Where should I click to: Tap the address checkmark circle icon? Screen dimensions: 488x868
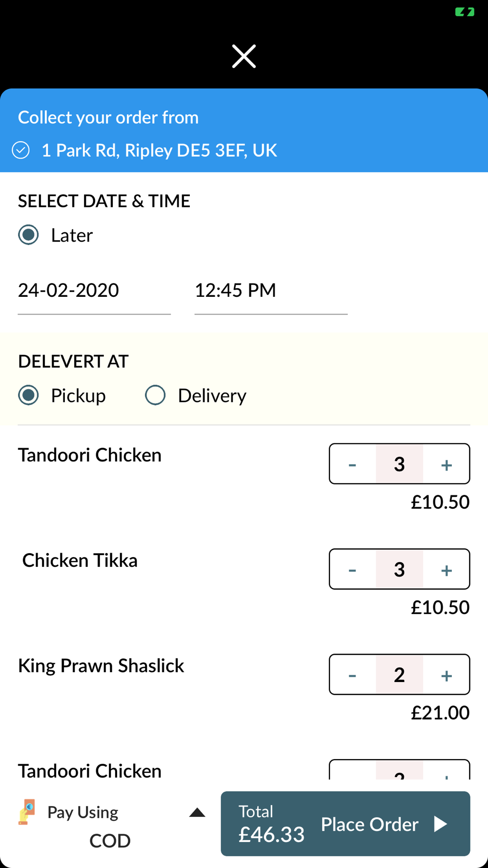click(21, 150)
